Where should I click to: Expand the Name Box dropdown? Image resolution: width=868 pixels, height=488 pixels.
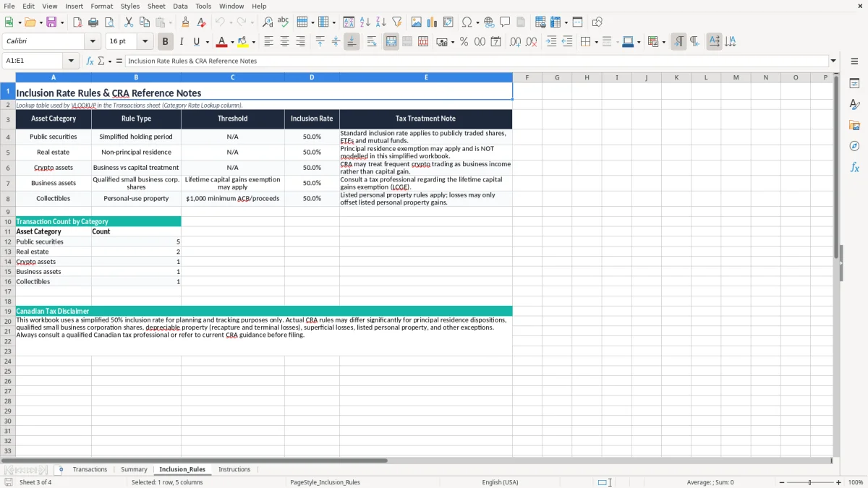(x=72, y=61)
